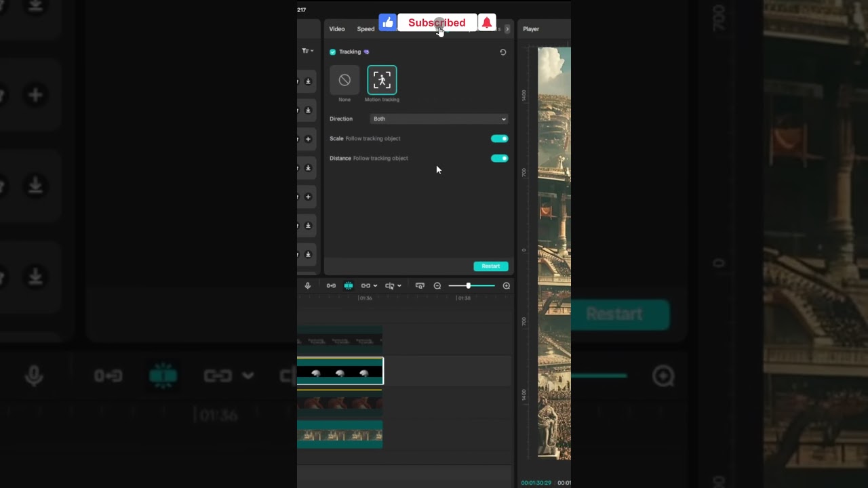Show more tabs with the right arrow
The height and width of the screenshot is (488, 868).
[507, 29]
